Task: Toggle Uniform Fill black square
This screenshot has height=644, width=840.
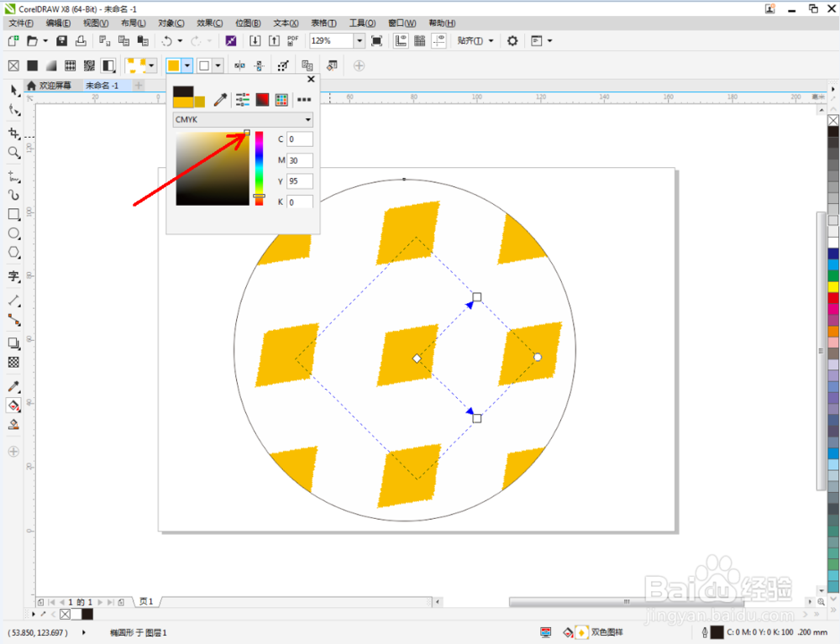Action: [x=33, y=65]
